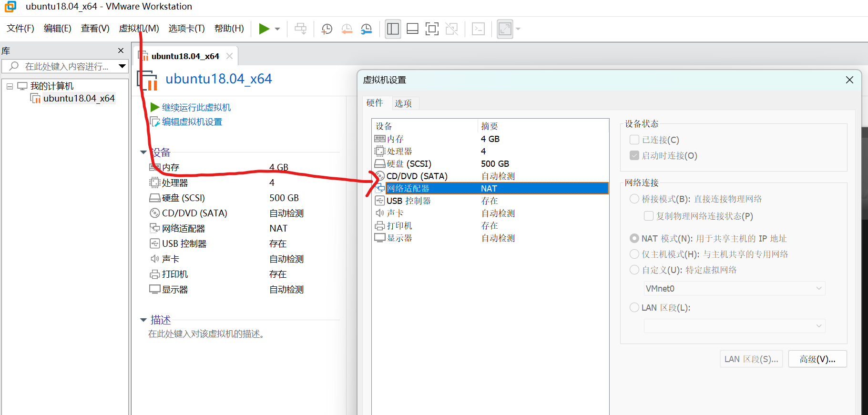Click 编辑虚拟机设置 link
The width and height of the screenshot is (868, 415).
(192, 121)
